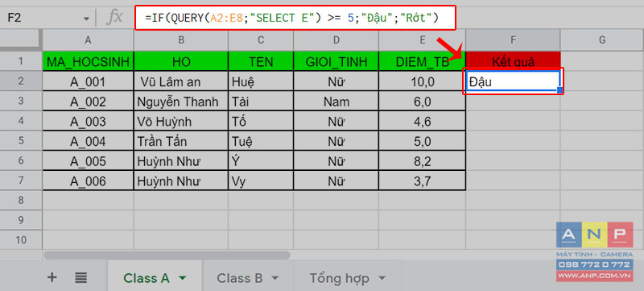Select row 2 header
644x291 pixels.
coord(21,81)
